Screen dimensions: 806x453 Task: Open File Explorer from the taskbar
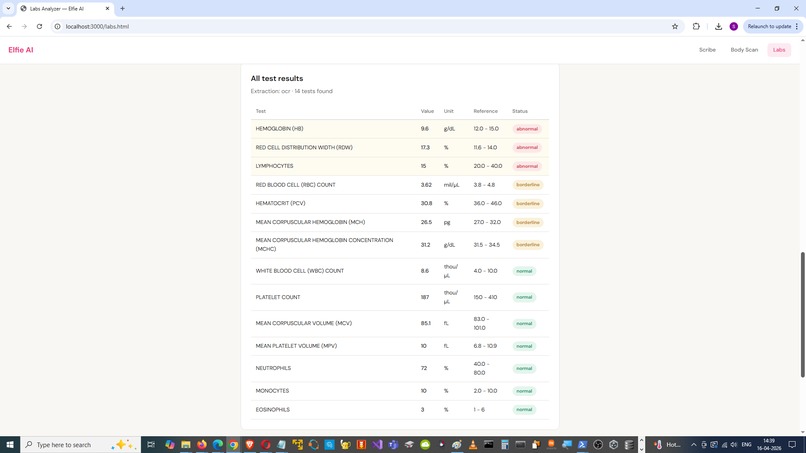point(186,445)
